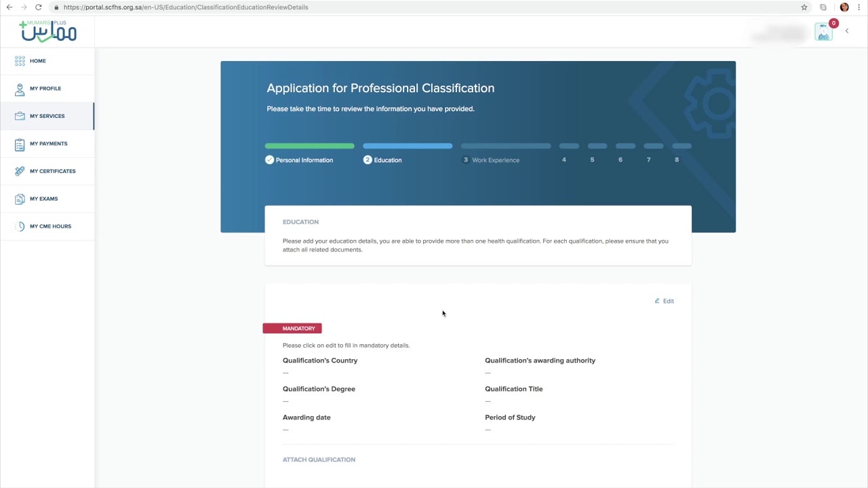Screen dimensions: 868x488
Task: Click the My Services briefcase icon
Action: pyautogui.click(x=20, y=116)
